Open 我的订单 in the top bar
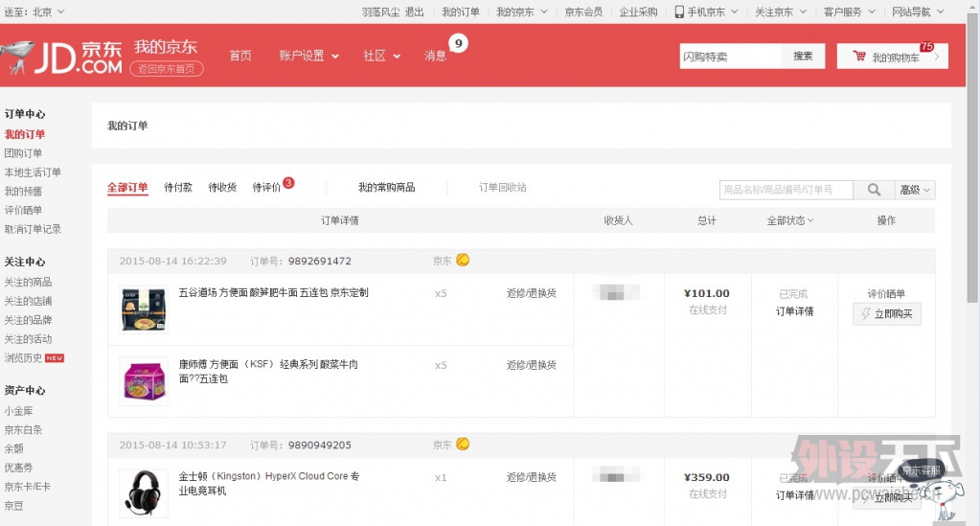980x526 pixels. tap(461, 11)
